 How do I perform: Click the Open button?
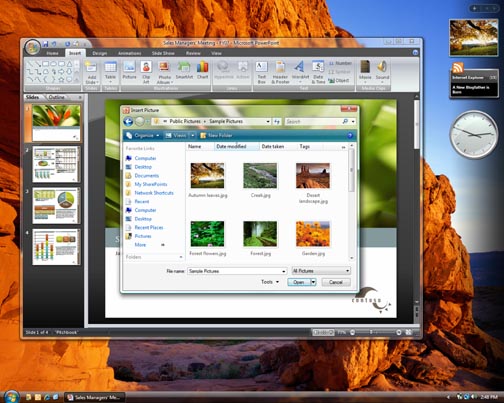pyautogui.click(x=298, y=282)
